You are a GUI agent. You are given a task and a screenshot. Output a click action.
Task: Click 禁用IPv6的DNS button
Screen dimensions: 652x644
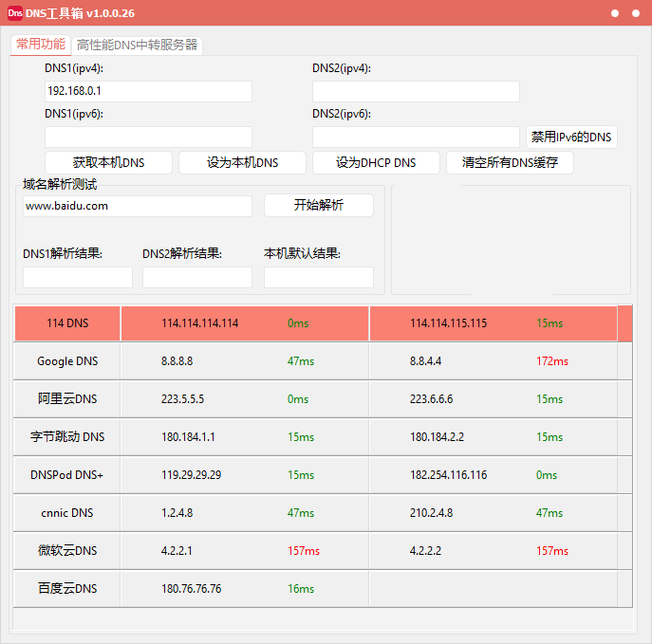[571, 137]
